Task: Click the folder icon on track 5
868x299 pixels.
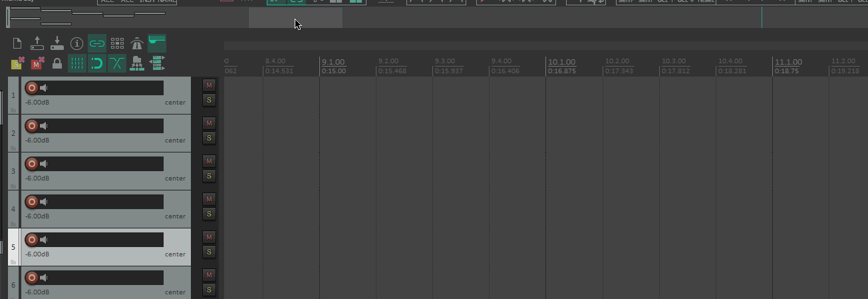Action: [x=13, y=262]
